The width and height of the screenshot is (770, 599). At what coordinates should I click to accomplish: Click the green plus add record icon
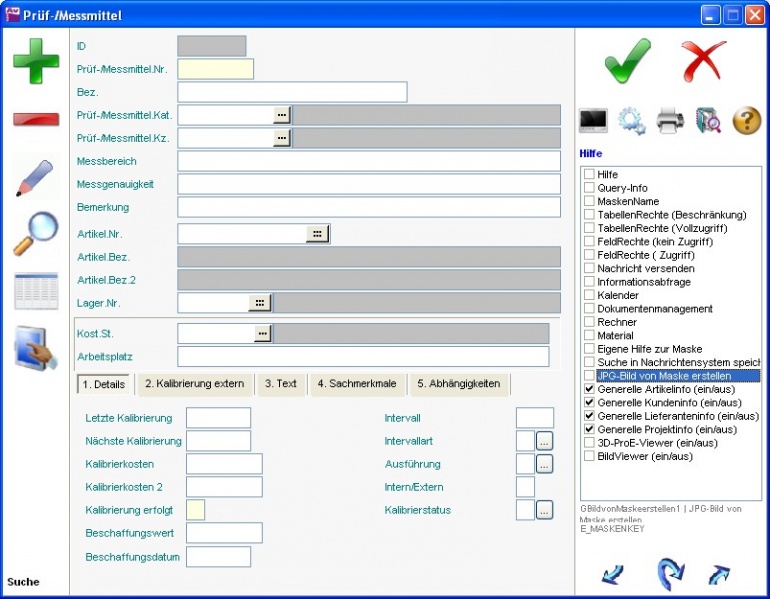[35, 61]
